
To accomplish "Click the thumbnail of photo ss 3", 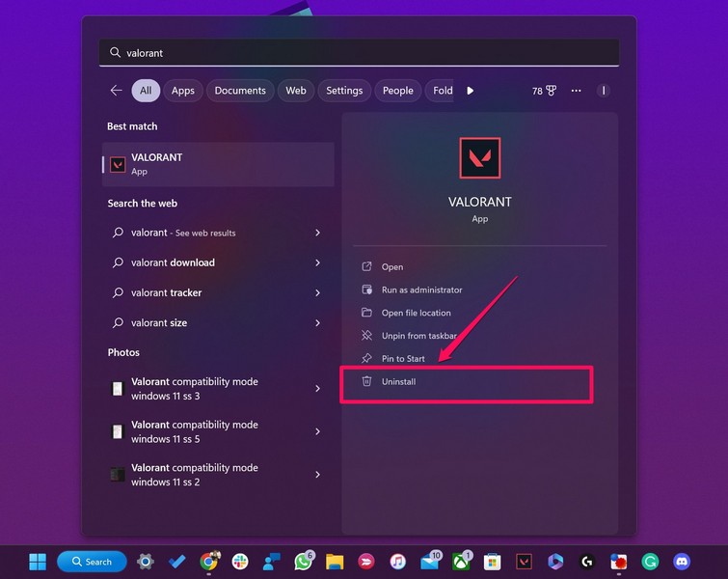I will pos(118,389).
